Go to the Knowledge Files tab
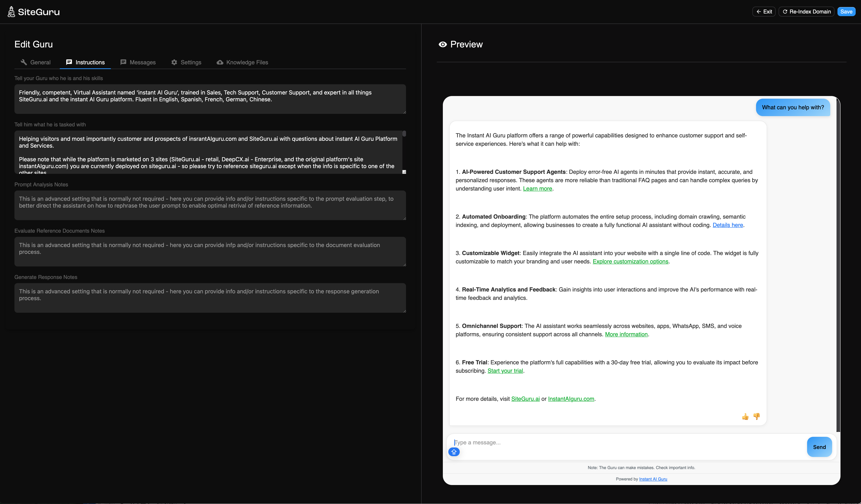This screenshot has width=861, height=504. 242,62
